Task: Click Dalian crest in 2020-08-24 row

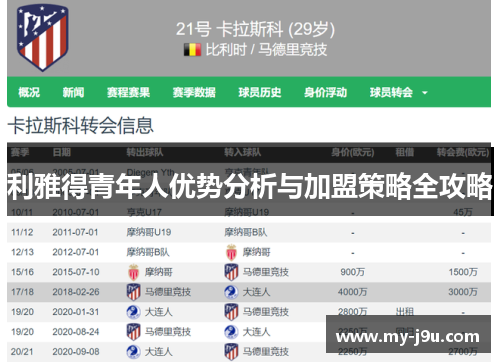Action: click(231, 332)
